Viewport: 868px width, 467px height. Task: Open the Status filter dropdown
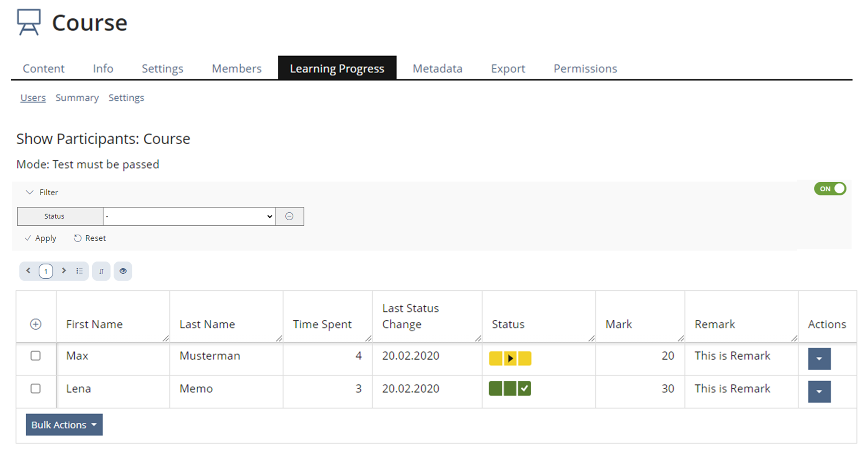coord(189,216)
